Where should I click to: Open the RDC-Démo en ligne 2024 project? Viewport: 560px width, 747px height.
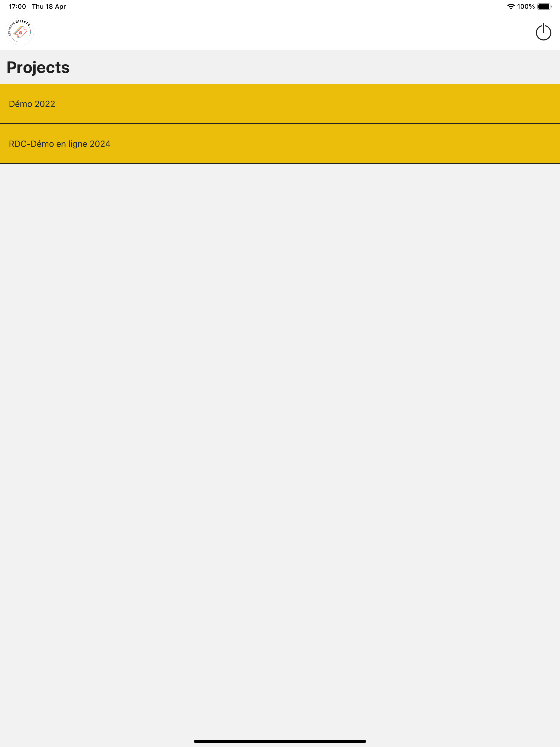pos(280,144)
